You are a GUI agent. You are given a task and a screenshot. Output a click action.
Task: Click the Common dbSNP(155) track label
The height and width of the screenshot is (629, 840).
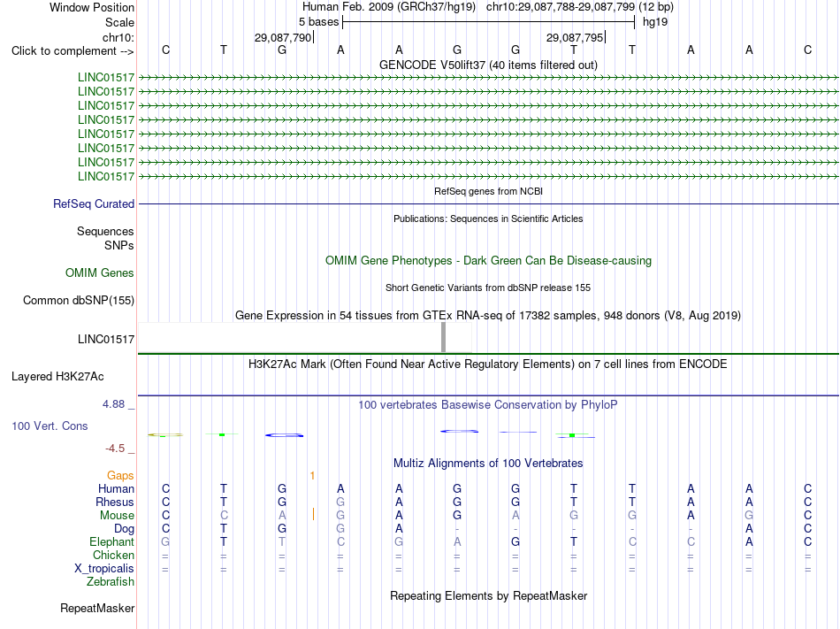pyautogui.click(x=79, y=300)
